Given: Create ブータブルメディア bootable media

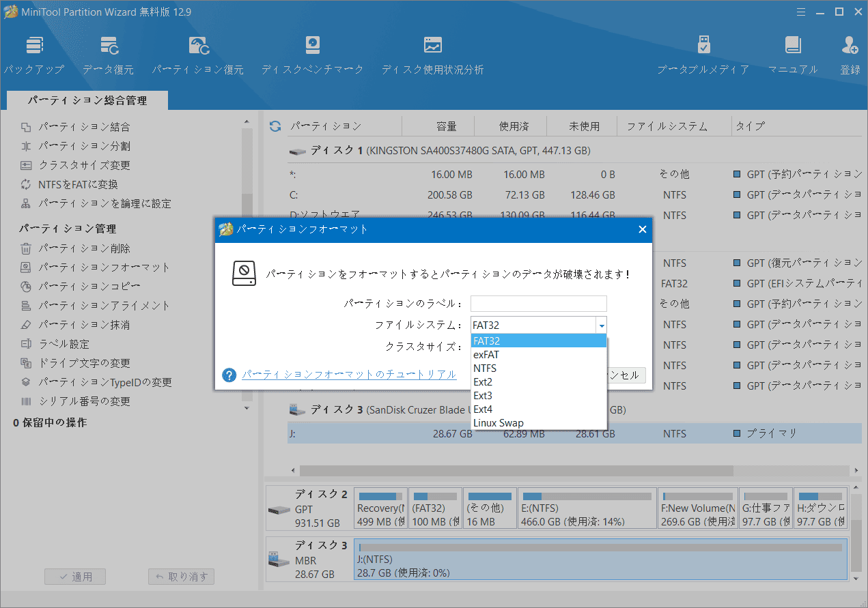Looking at the screenshot, I should pos(703,55).
